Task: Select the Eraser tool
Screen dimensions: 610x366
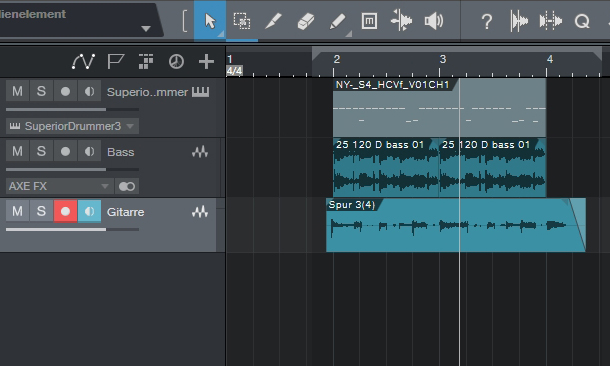Action: [306, 21]
